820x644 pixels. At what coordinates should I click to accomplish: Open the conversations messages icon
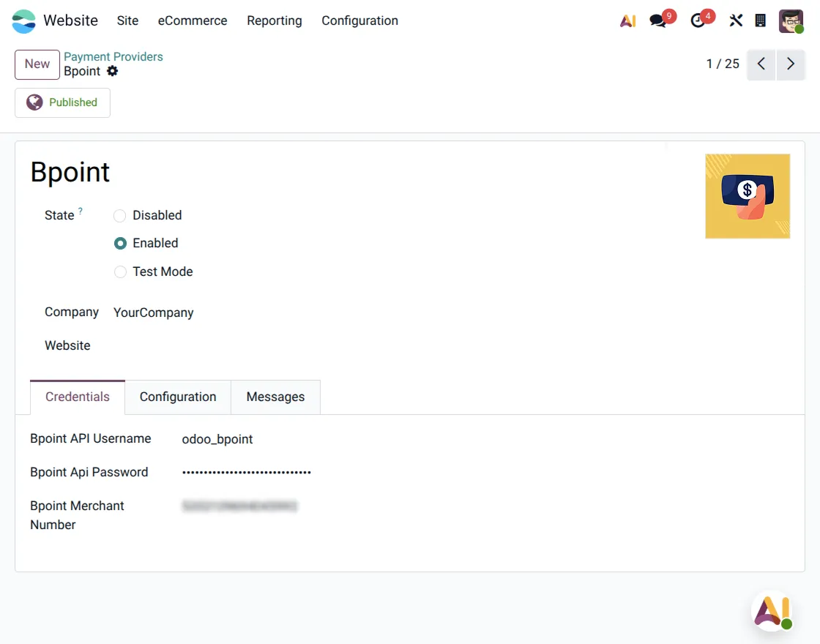click(658, 21)
